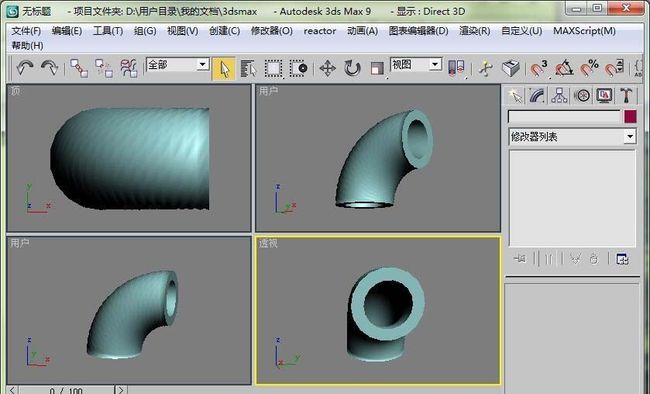Open the Motion panel wheel tab

tap(582, 96)
